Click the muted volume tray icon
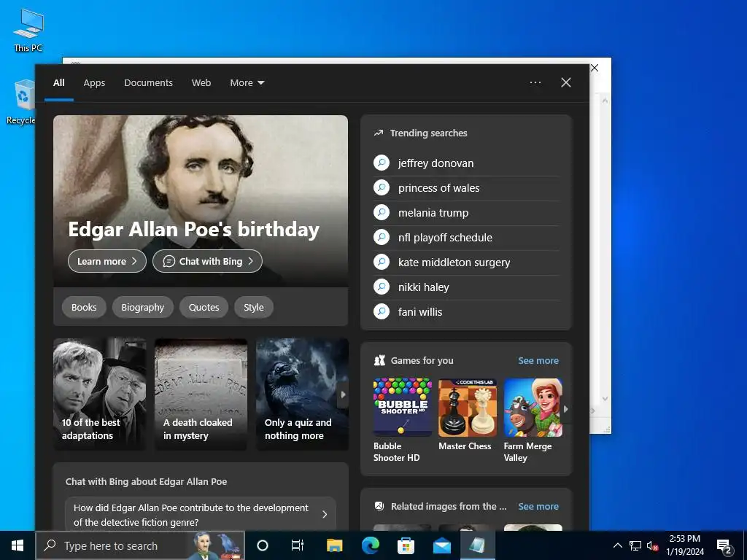The image size is (747, 560). click(x=652, y=545)
